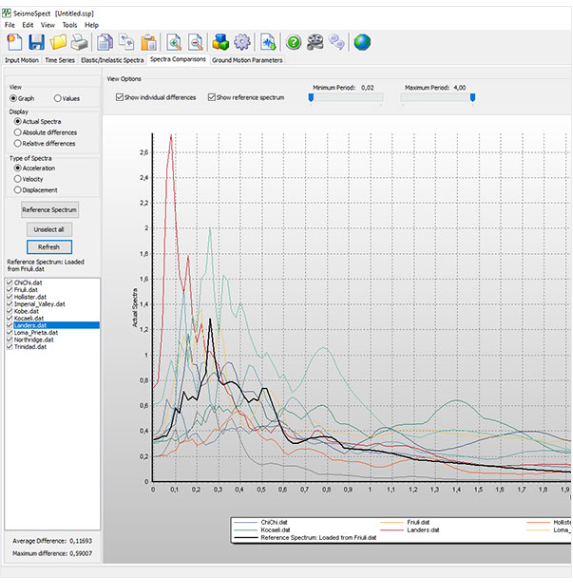Image resolution: width=573 pixels, height=583 pixels.
Task: Toggle Show reference spectrum checkbox
Action: pos(212,97)
